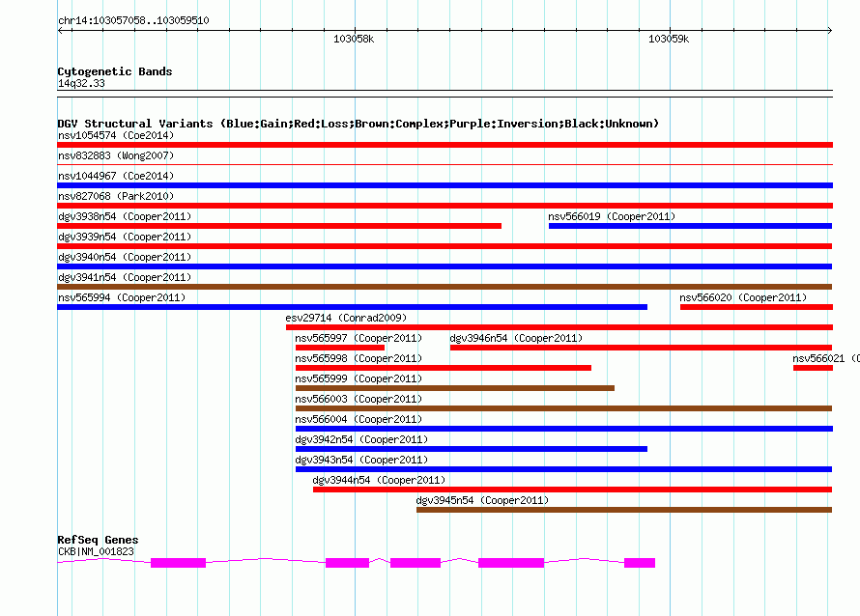Click the 103059k ruler position marker
The height and width of the screenshot is (616, 860).
(669, 39)
